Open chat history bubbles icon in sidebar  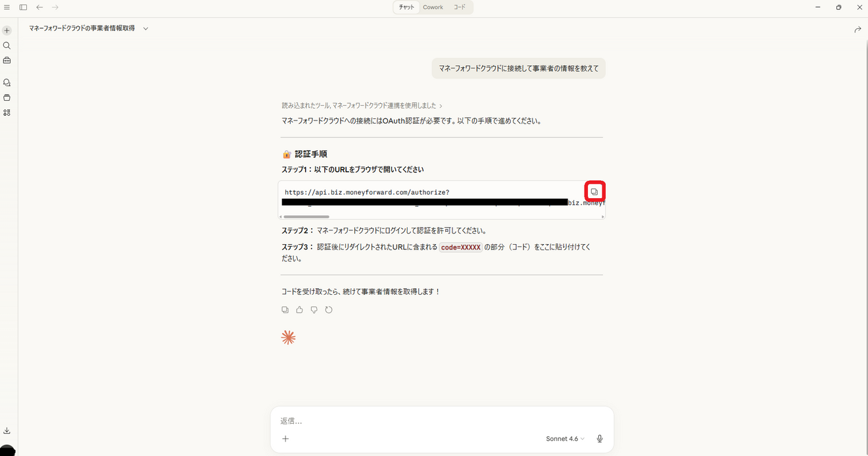[x=7, y=83]
